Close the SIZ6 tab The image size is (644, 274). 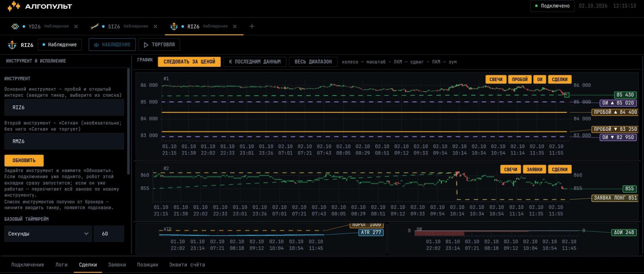point(155,26)
